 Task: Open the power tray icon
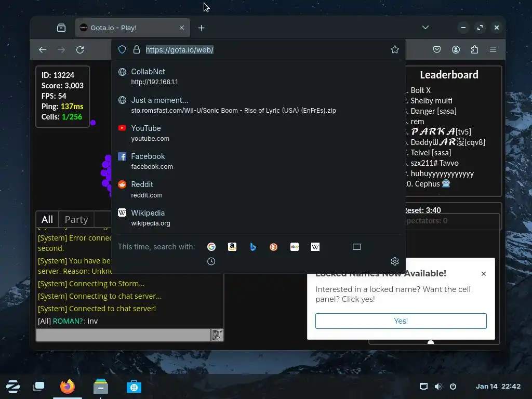[x=453, y=386]
